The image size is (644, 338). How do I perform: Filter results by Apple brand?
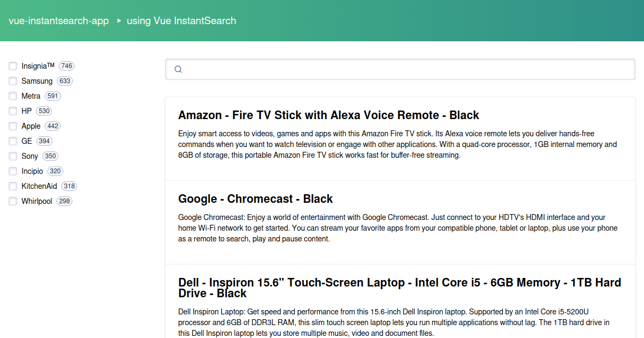[x=13, y=126]
